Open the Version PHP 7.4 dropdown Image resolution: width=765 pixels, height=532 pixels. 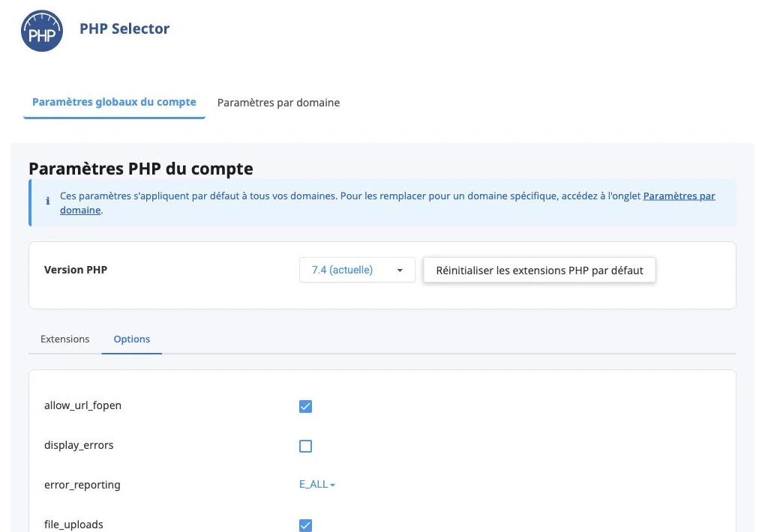[x=357, y=270]
